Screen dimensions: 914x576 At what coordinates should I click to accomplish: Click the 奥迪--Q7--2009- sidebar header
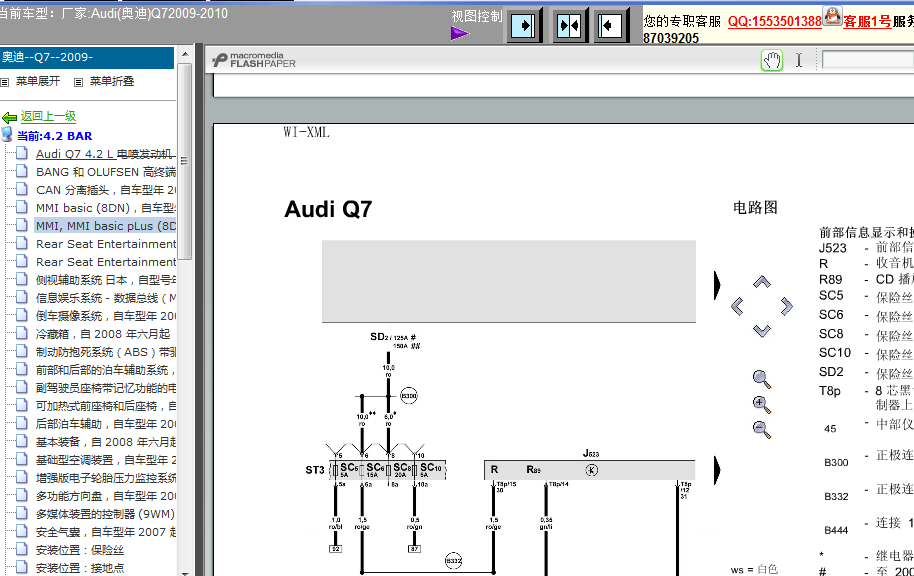87,57
